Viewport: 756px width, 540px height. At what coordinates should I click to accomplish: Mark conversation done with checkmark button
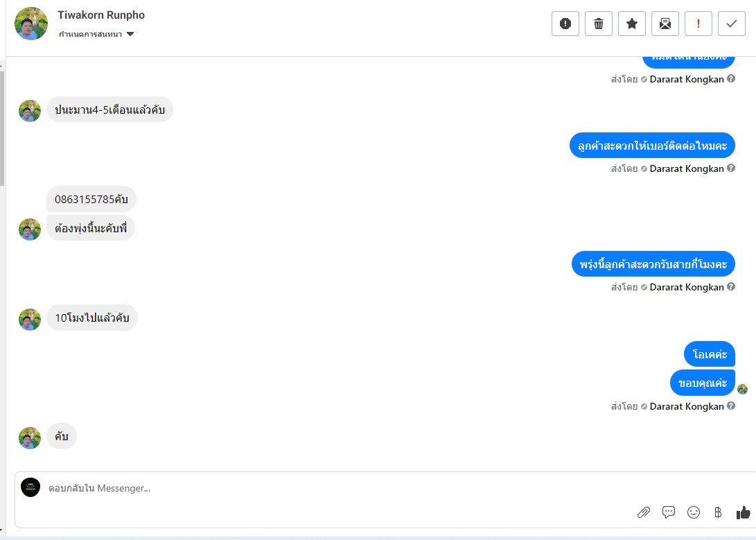point(732,24)
